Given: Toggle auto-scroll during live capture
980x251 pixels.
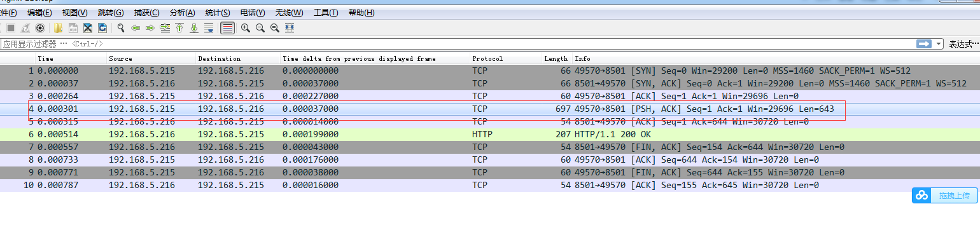Looking at the screenshot, I should [209, 28].
